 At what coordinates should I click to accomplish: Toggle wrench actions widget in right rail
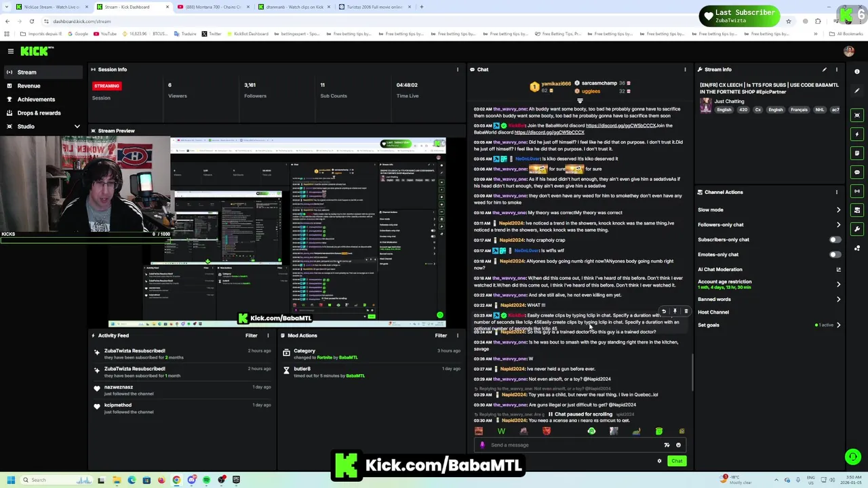click(x=857, y=229)
